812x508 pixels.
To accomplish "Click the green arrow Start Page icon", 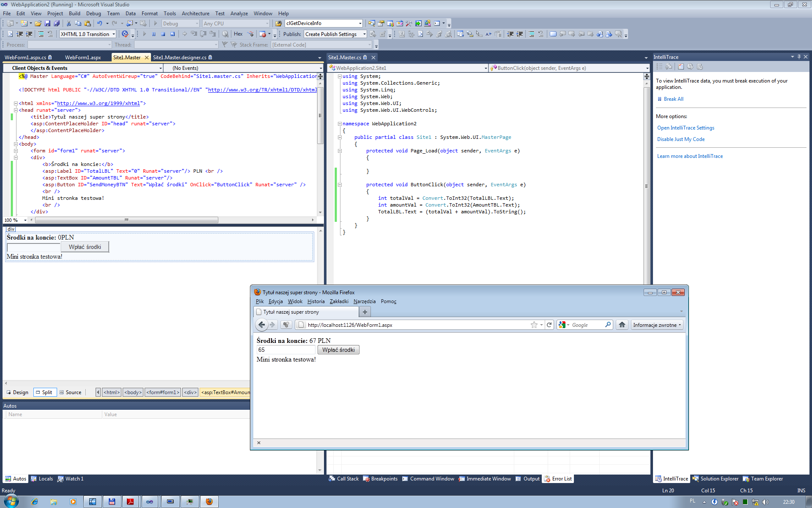I will coord(418,23).
